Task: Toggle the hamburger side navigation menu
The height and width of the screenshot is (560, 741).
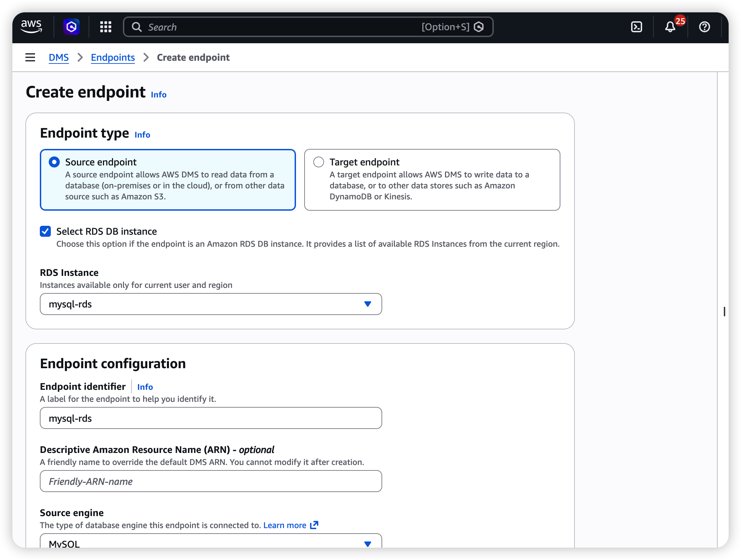Action: 30,57
